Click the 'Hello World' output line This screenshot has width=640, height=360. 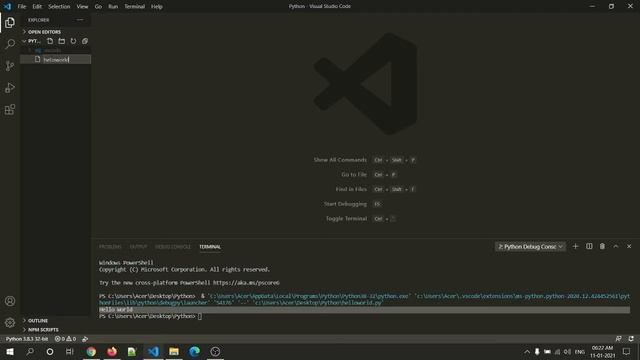(116, 309)
